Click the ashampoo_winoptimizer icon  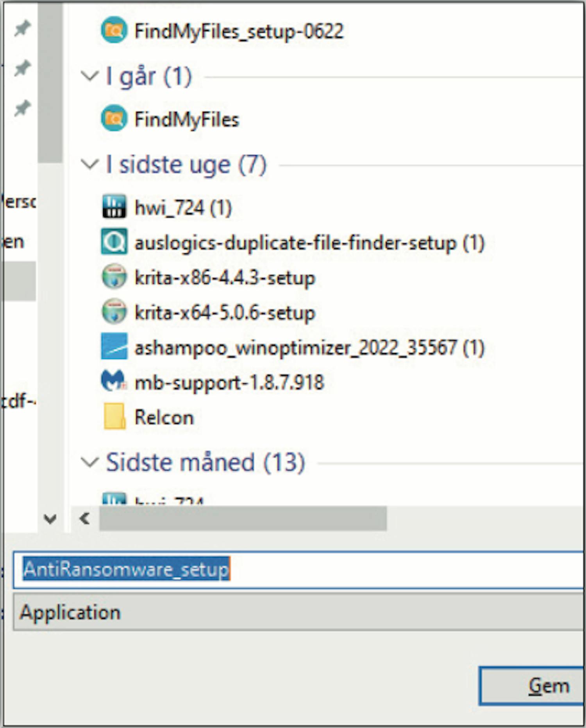point(114,346)
